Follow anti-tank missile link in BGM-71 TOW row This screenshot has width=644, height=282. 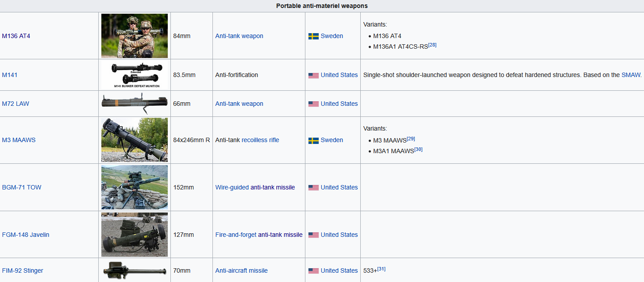tap(273, 187)
